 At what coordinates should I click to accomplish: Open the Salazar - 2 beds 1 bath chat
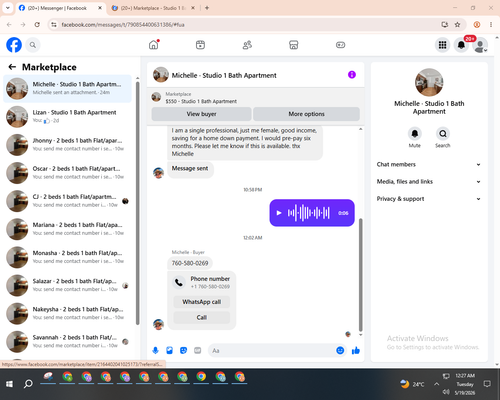(x=67, y=285)
